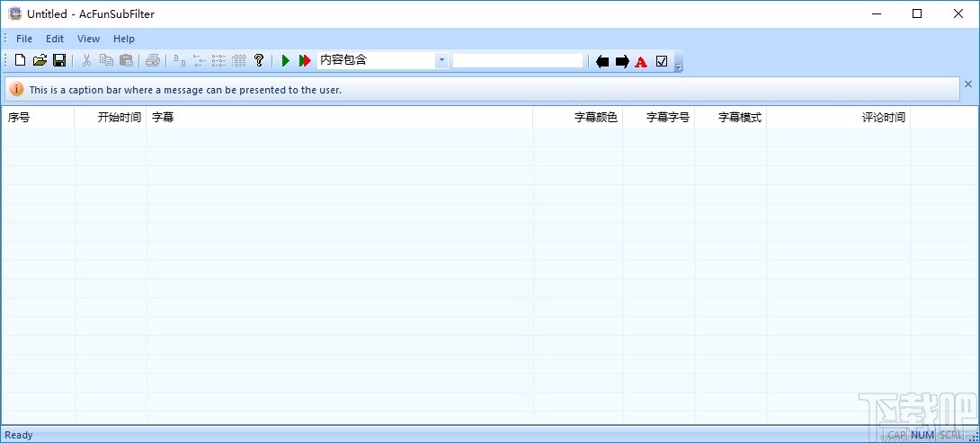The width and height of the screenshot is (980, 443).
Task: Close the caption bar message
Action: tap(968, 84)
